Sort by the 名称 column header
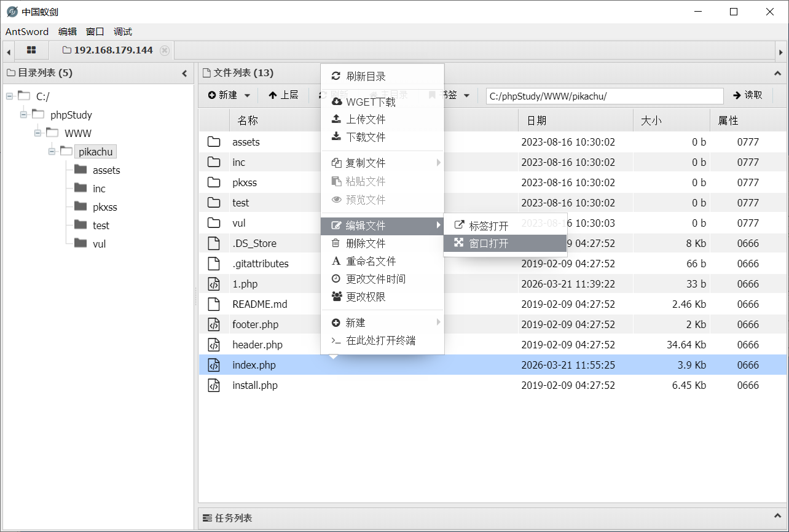The image size is (789, 532). [x=374, y=120]
